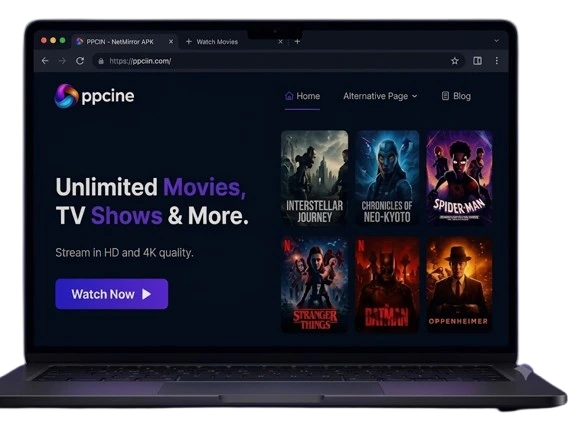
Task: Go back with the browser back arrow
Action: [x=45, y=61]
